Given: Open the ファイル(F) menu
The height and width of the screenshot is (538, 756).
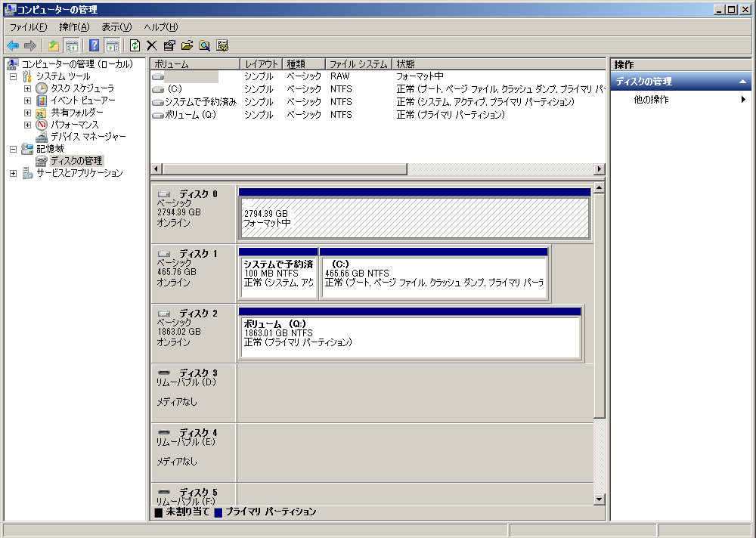Looking at the screenshot, I should [29, 27].
